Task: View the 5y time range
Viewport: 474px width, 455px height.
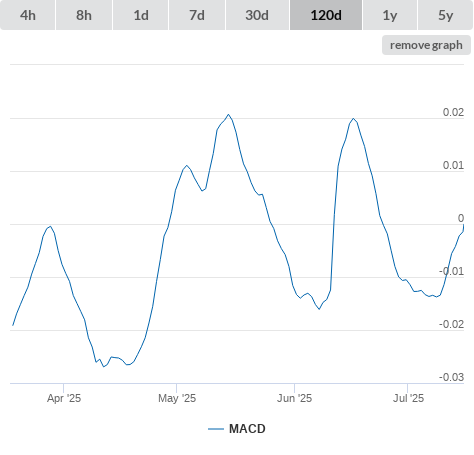Action: 445,15
